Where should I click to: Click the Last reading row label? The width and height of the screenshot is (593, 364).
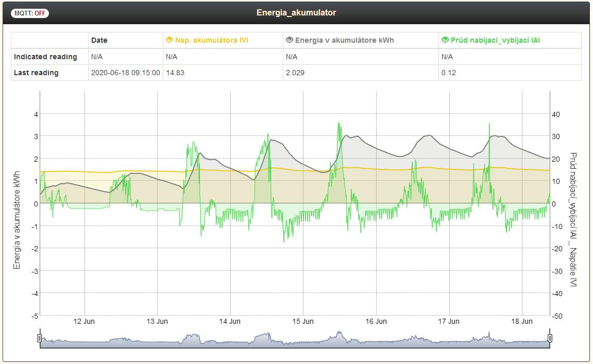coord(36,73)
